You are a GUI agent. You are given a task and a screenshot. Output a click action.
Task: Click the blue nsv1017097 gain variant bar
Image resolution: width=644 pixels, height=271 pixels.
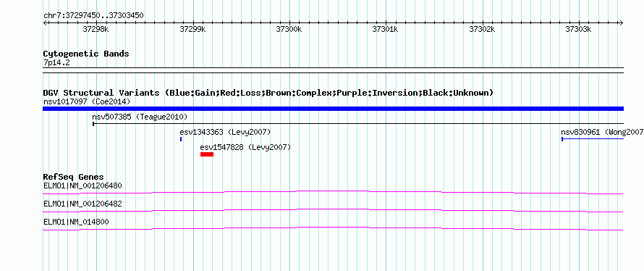coord(333,109)
